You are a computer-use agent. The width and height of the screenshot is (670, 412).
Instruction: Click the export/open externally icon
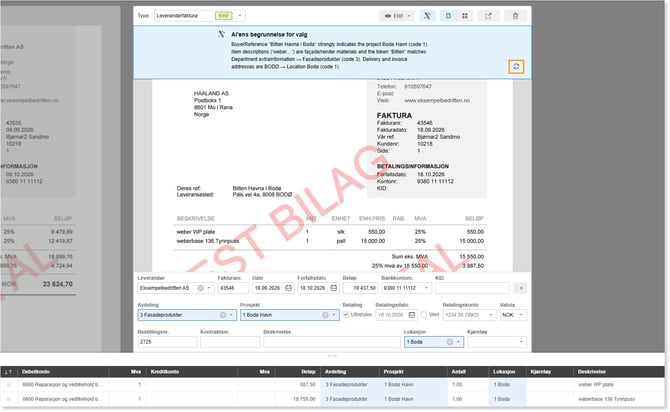click(x=488, y=16)
